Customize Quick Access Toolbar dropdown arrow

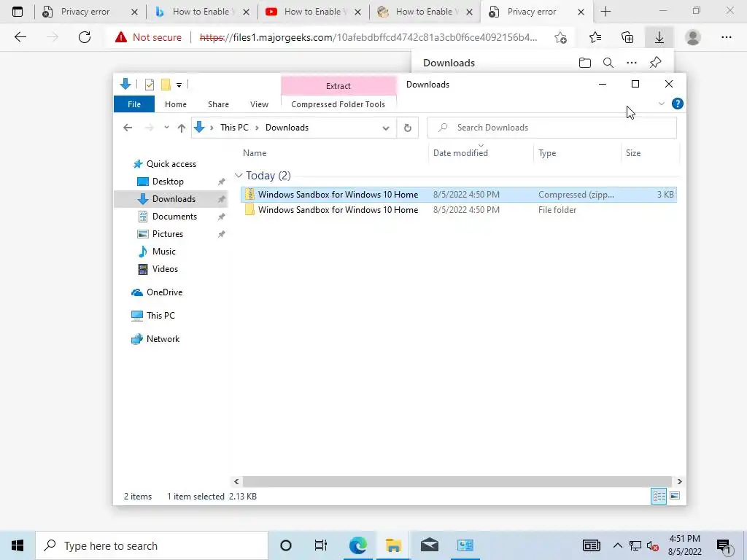[x=179, y=85]
